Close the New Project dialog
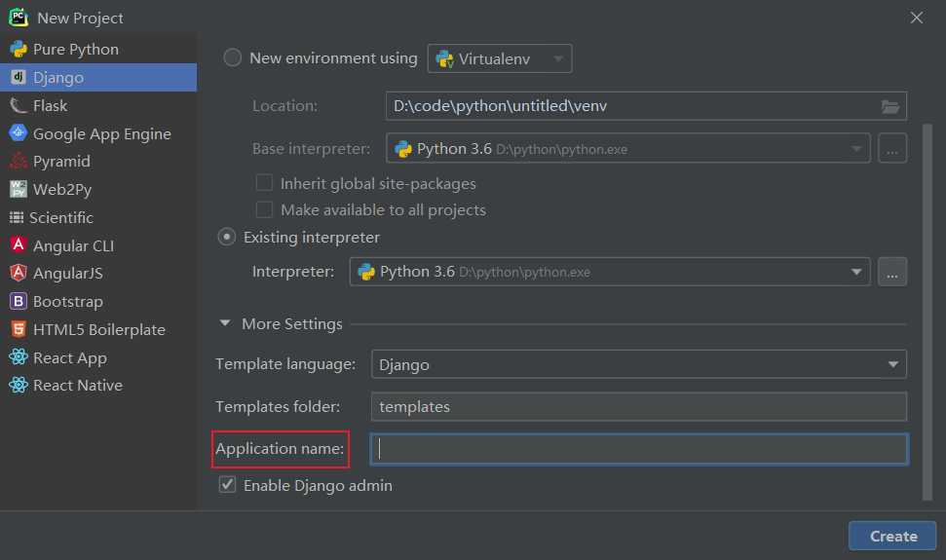The width and height of the screenshot is (946, 560). click(x=917, y=18)
